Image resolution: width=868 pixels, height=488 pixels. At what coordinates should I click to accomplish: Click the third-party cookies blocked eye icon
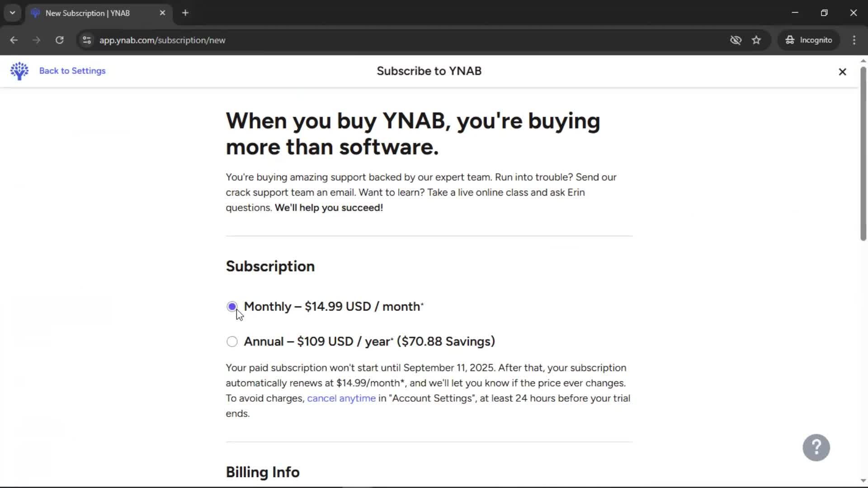[x=736, y=40]
